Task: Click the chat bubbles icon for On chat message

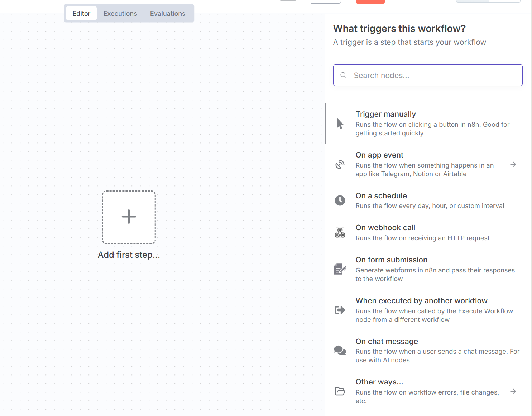Action: pos(340,350)
